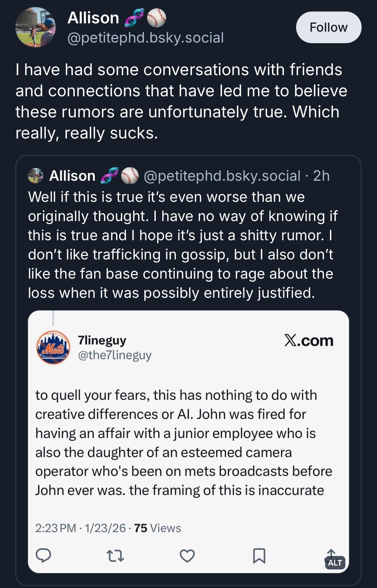Image resolution: width=377 pixels, height=588 pixels.
Task: Tap the heart like icon
Action: point(187,556)
